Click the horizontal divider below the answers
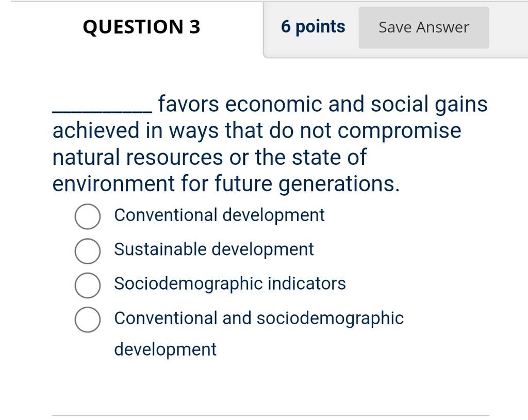The width and height of the screenshot is (528, 420). pos(270,416)
